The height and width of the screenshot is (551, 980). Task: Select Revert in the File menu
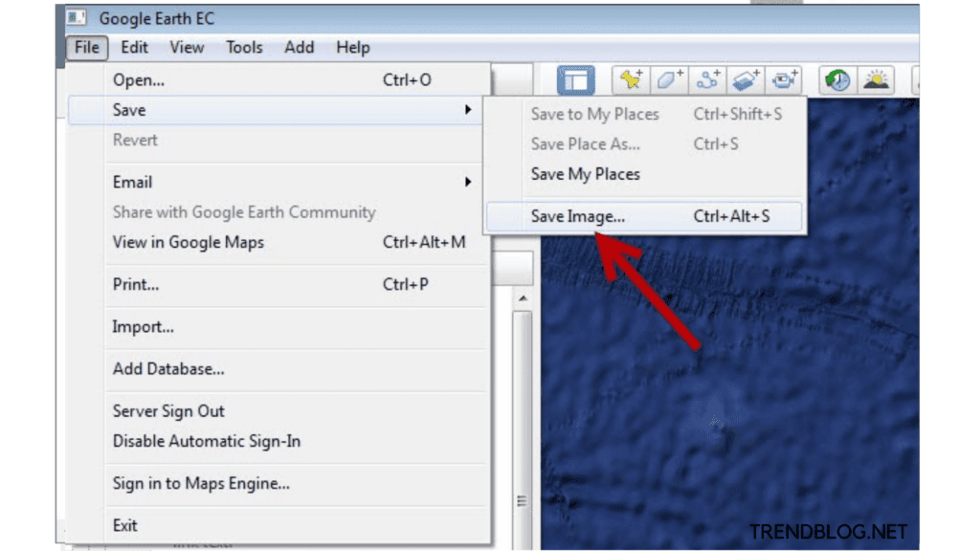click(x=275, y=140)
